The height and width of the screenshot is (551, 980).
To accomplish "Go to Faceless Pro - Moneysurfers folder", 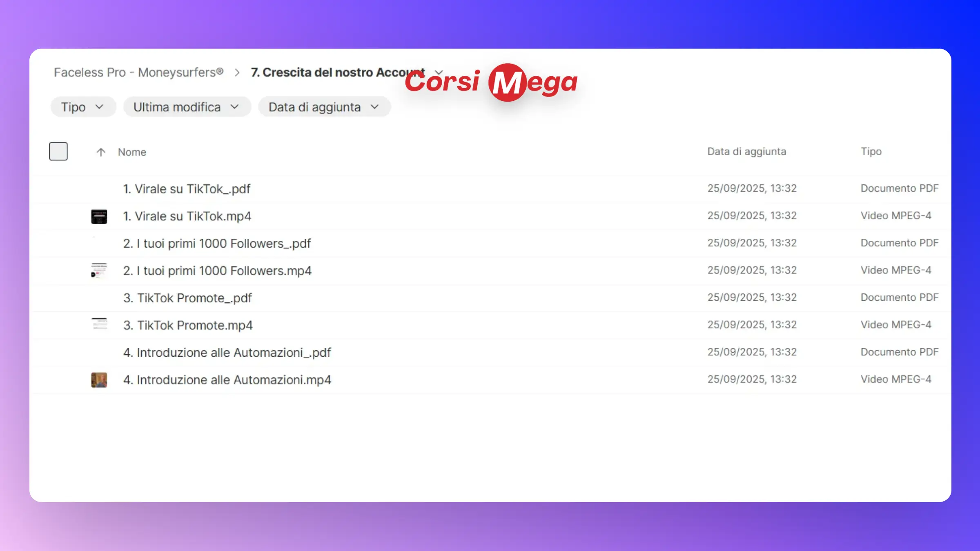I will pos(139,72).
